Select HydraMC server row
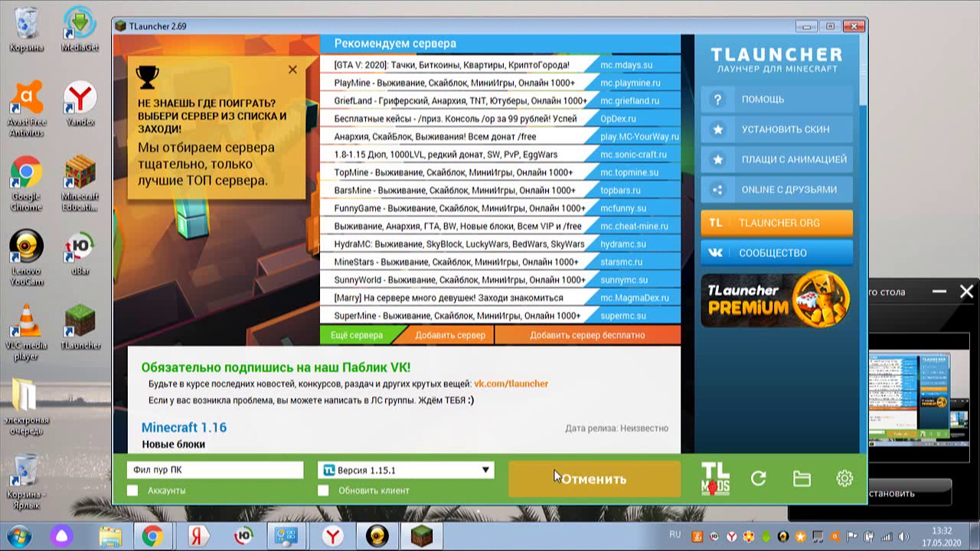 tap(500, 244)
